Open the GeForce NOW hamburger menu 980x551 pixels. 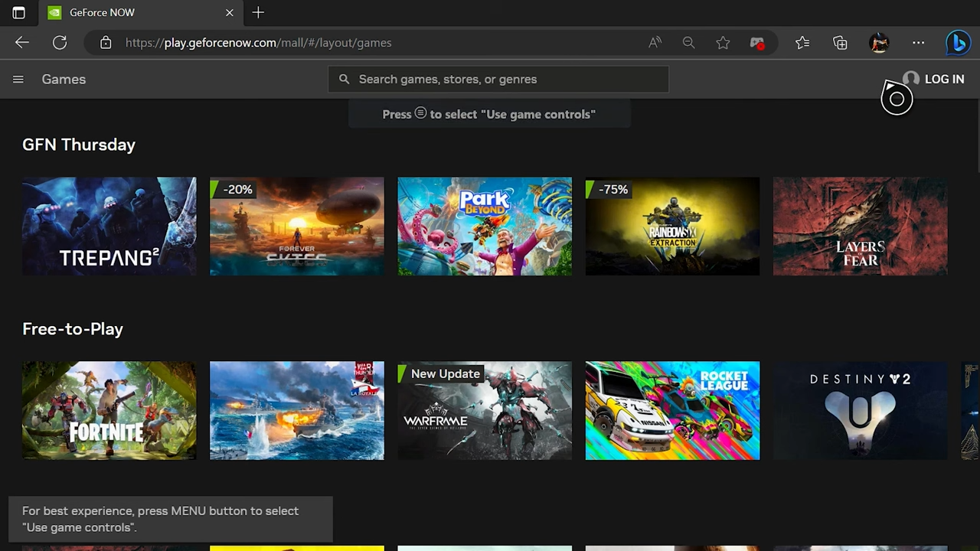[x=18, y=80]
